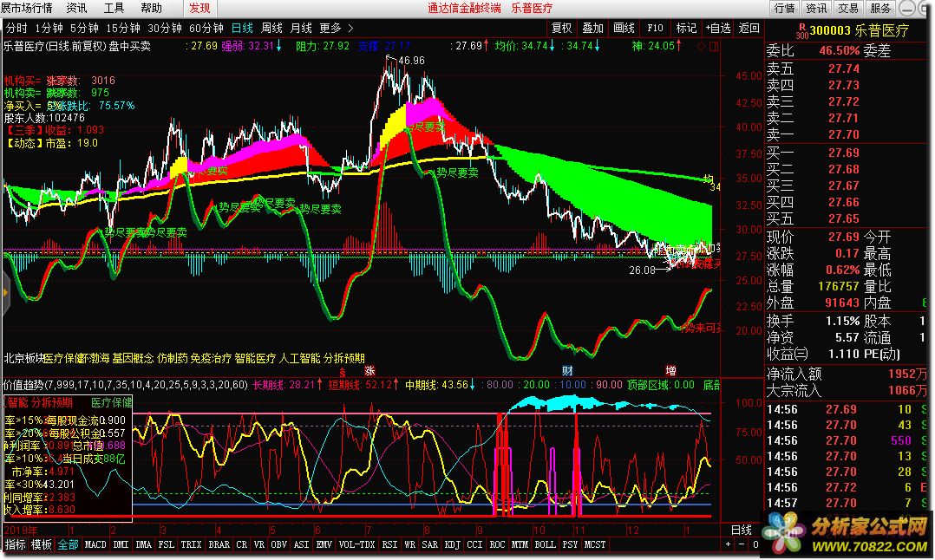Click the 行情 button at top right
The image size is (935, 560).
click(784, 8)
